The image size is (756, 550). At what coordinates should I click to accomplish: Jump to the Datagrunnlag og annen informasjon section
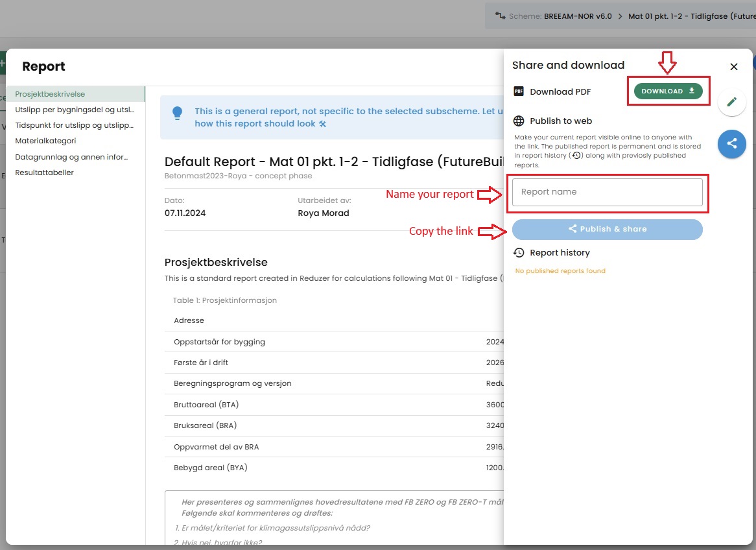[71, 157]
